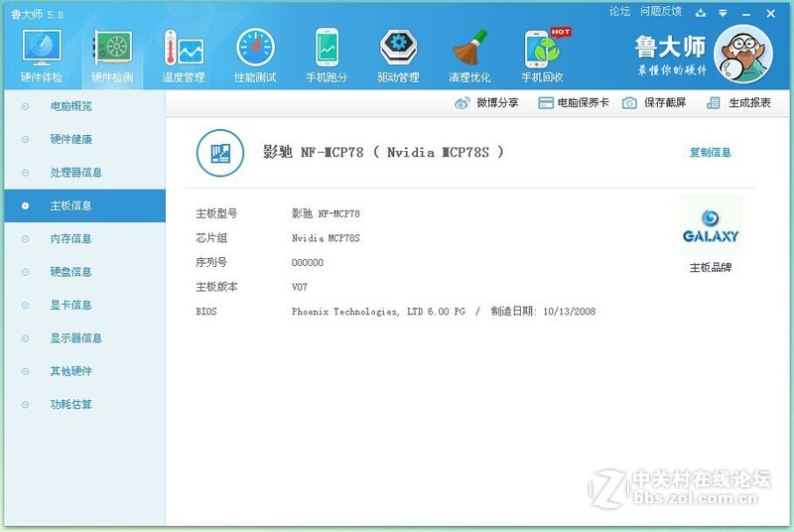Select 显示器信息 in the sidebar
The height and width of the screenshot is (532, 794).
[84, 338]
